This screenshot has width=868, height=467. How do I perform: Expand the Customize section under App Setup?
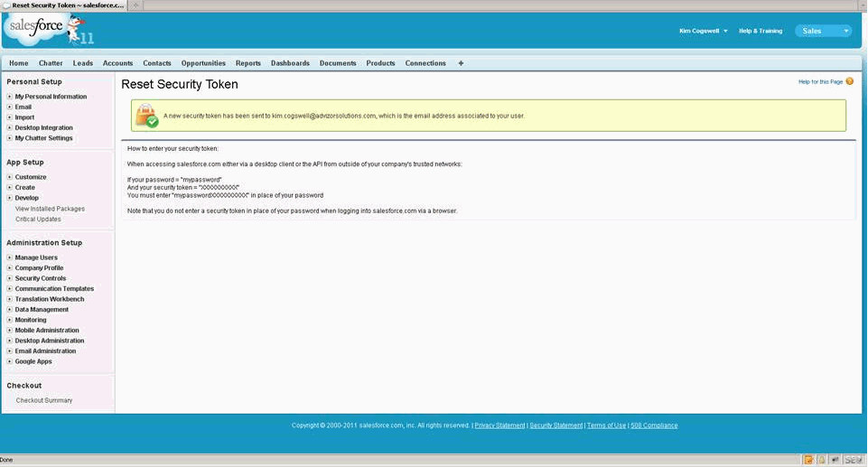coord(10,177)
